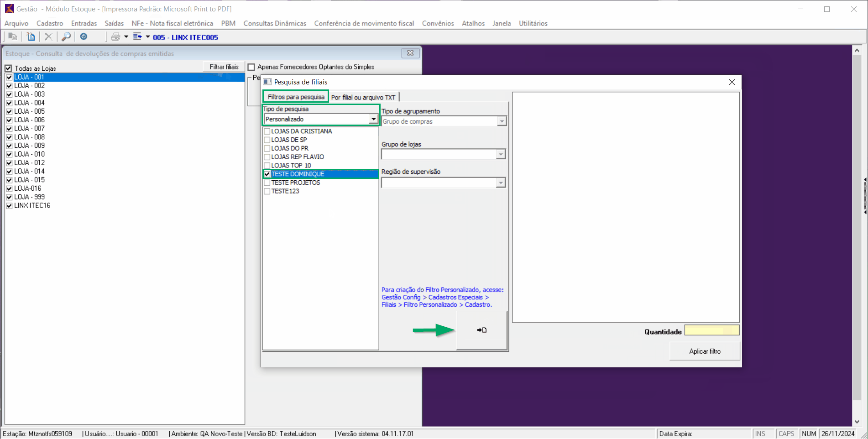Viewport: 868px width, 439px height.
Task: Open the printer options dropdown arrow
Action: pyautogui.click(x=126, y=37)
